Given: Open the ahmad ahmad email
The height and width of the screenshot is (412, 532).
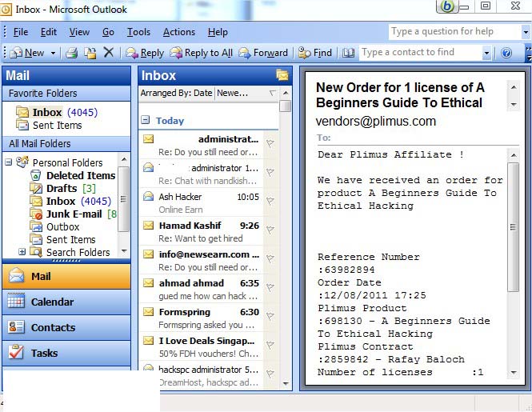Looking at the screenshot, I should point(201,290).
